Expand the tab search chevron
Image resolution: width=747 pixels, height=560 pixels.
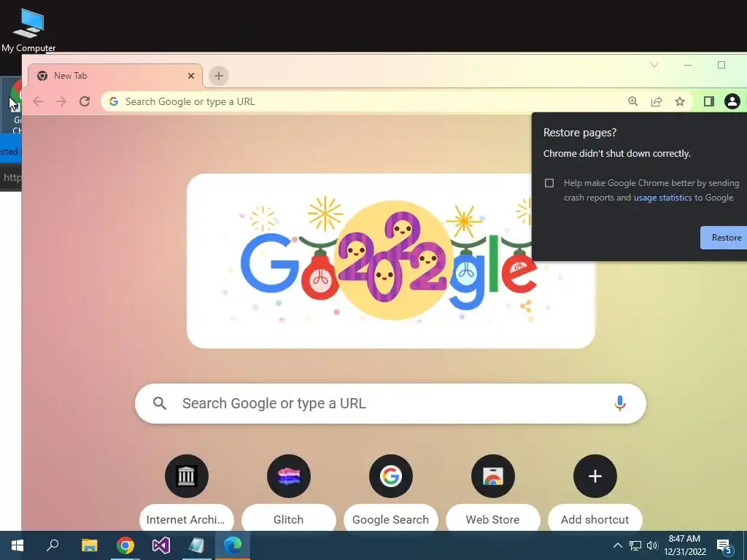click(x=654, y=65)
